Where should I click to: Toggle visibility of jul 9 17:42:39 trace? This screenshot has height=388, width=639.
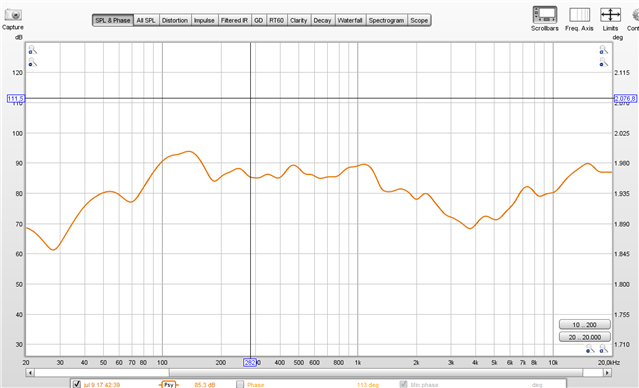(x=77, y=384)
